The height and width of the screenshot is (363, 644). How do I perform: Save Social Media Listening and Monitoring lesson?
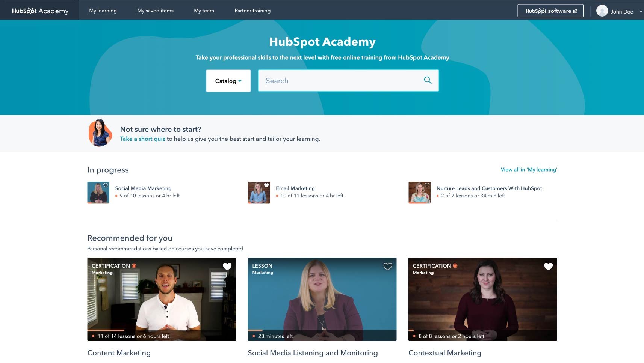coord(388,266)
